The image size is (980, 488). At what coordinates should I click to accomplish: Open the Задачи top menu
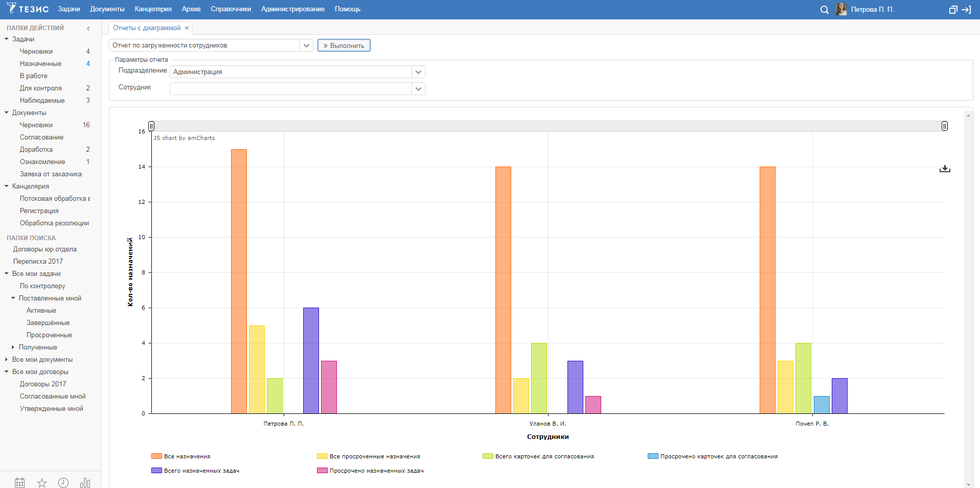pyautogui.click(x=69, y=9)
